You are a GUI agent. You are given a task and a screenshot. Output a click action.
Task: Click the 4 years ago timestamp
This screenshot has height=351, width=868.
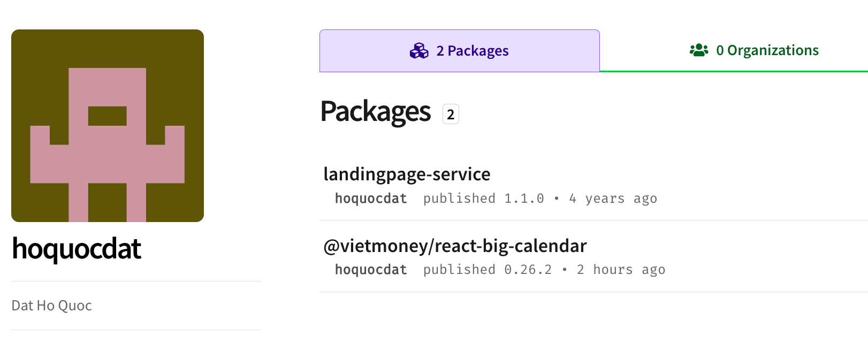[613, 199]
